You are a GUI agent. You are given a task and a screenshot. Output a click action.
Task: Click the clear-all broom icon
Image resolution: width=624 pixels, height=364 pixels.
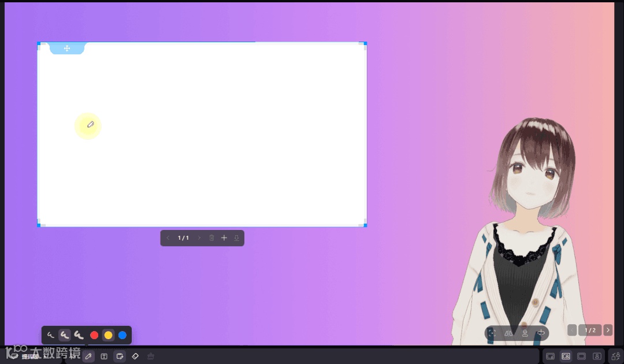point(151,356)
